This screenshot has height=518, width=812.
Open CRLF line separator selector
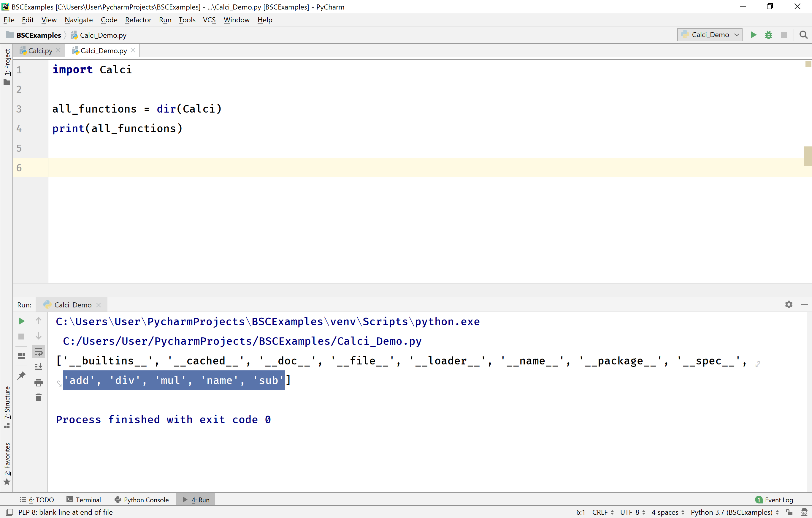point(602,512)
